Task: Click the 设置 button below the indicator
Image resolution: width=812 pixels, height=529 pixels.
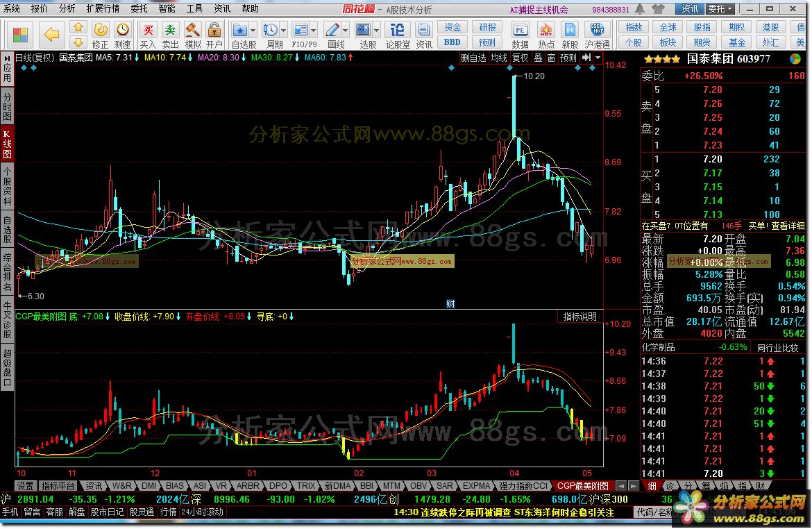Action: pos(25,486)
